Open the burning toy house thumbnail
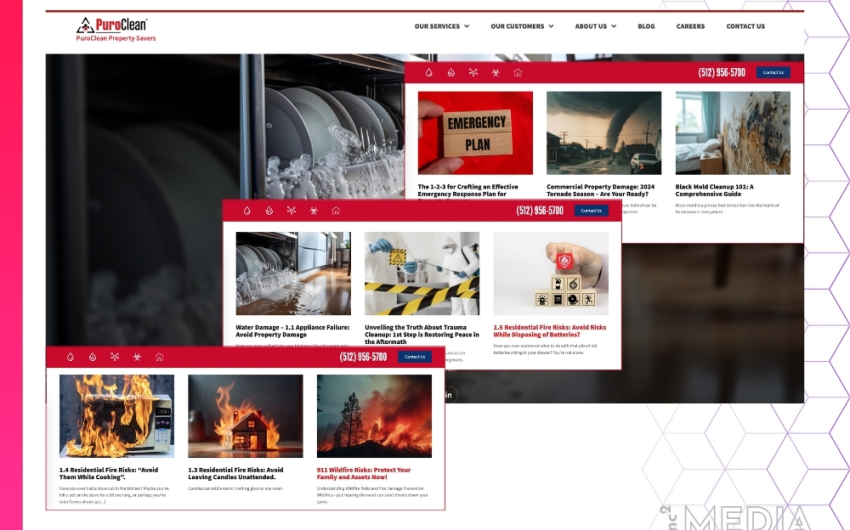The width and height of the screenshot is (850, 530). (246, 416)
